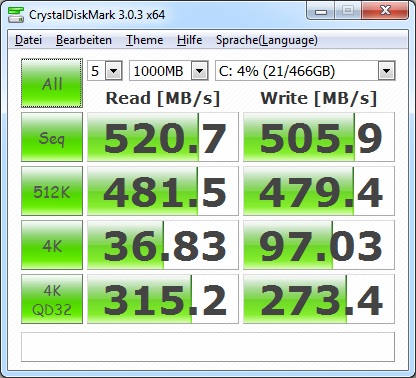This screenshot has height=378, width=416.
Task: Start all benchmarks with the All button
Action: click(52, 83)
